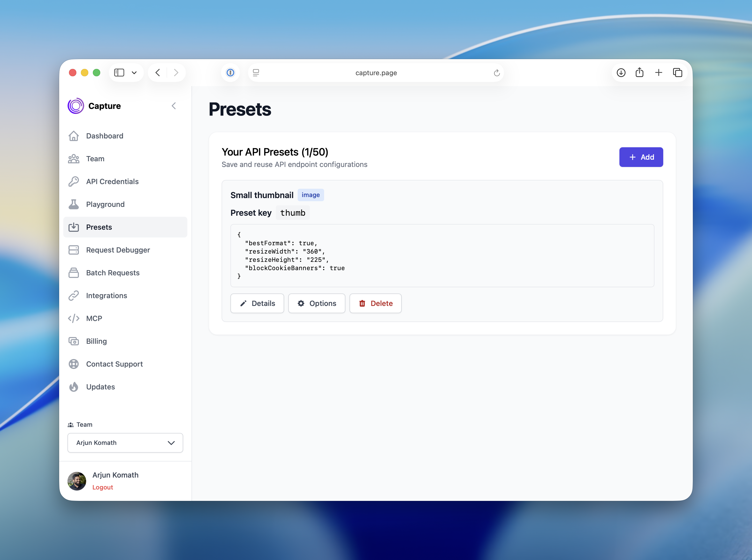
Task: Click the Logout link
Action: coord(102,487)
